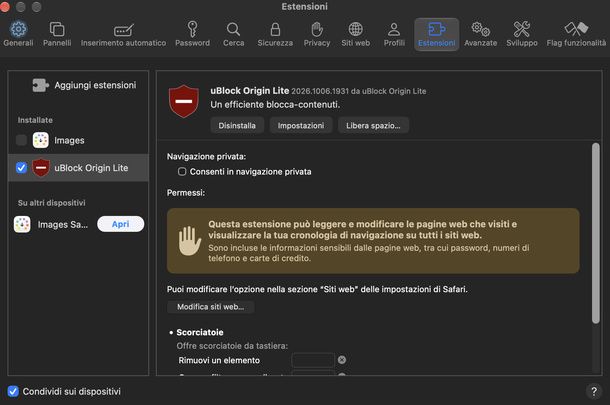610x405 pixels.
Task: Open the Sviluppo tools tab
Action: coord(522,34)
